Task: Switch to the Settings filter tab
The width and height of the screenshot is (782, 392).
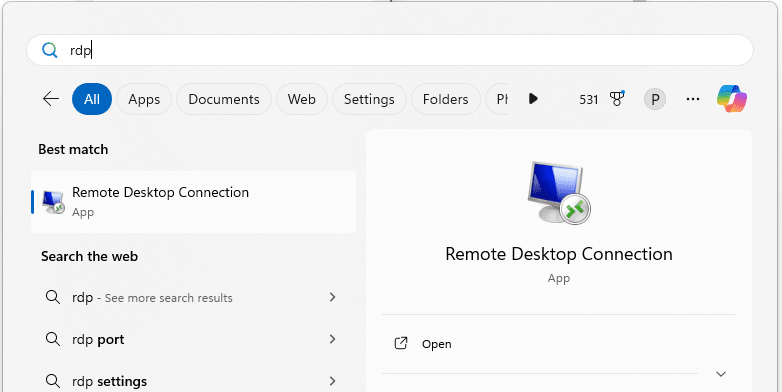Action: click(369, 99)
